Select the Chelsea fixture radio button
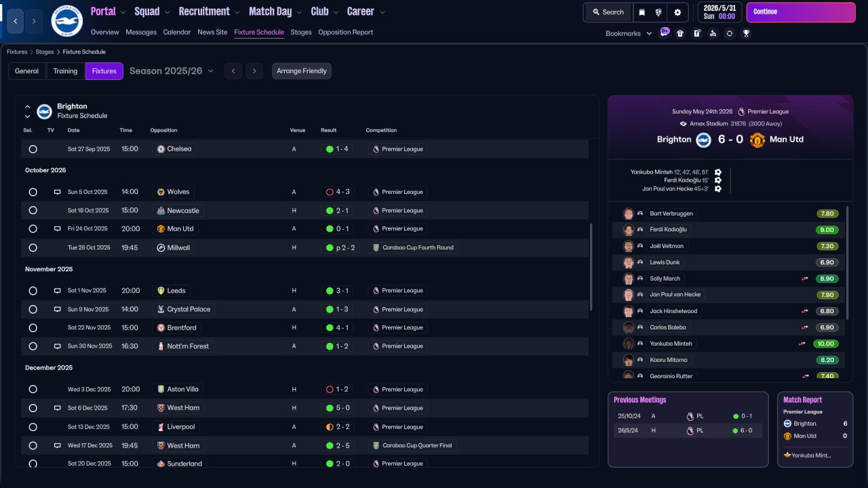 [x=33, y=149]
